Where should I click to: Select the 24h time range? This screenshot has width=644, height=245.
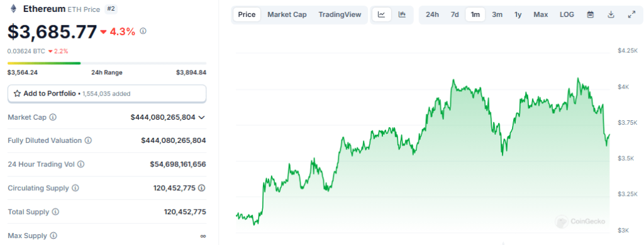point(432,14)
